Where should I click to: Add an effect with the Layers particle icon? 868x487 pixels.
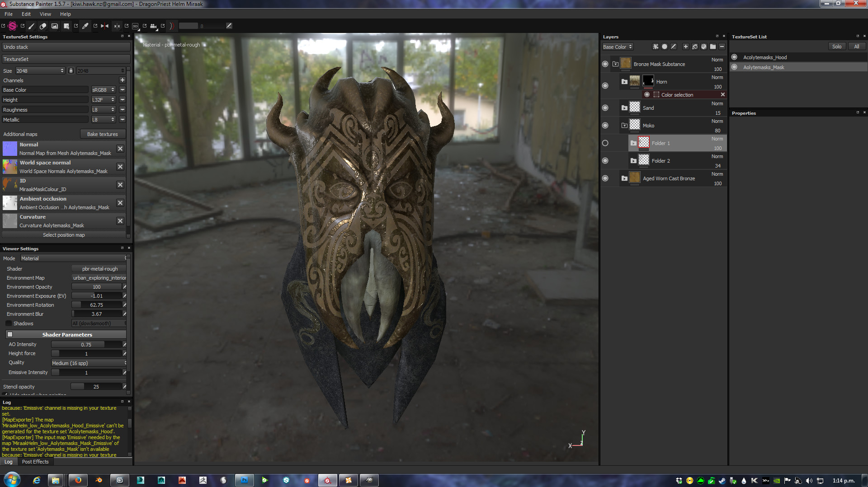(x=656, y=47)
